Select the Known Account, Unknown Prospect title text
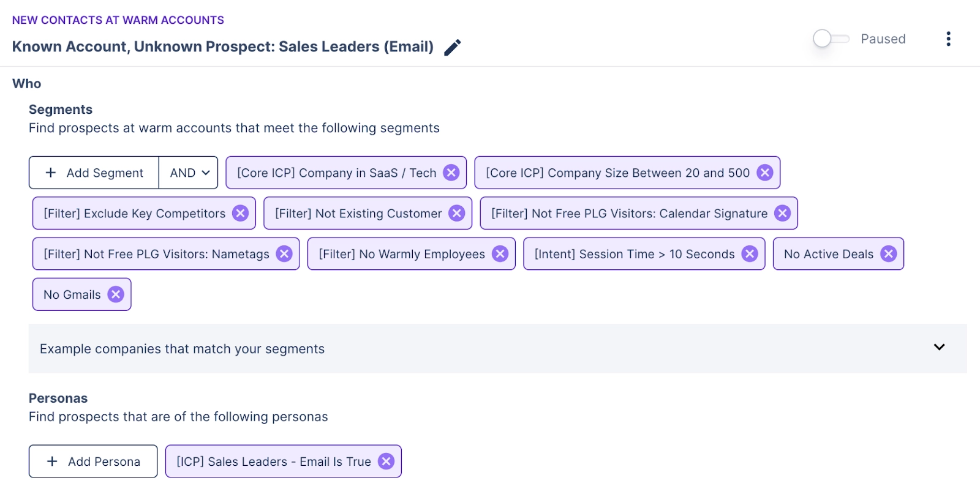The height and width of the screenshot is (486, 980). point(223,47)
